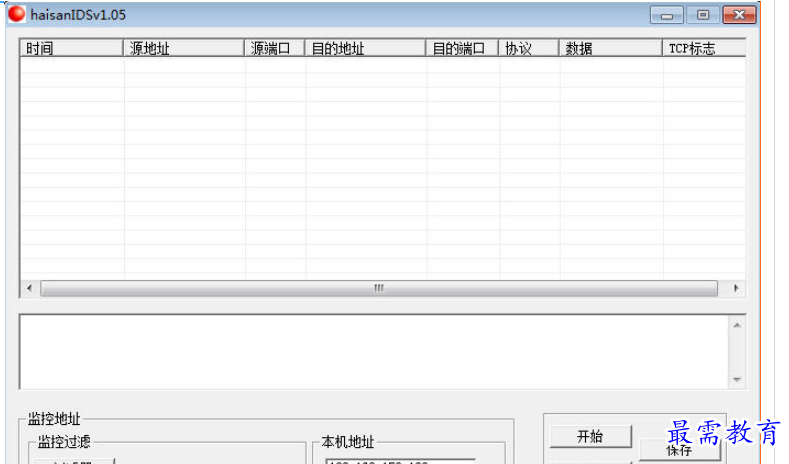Minimize the haisanIDS window
The image size is (789, 464).
click(666, 15)
